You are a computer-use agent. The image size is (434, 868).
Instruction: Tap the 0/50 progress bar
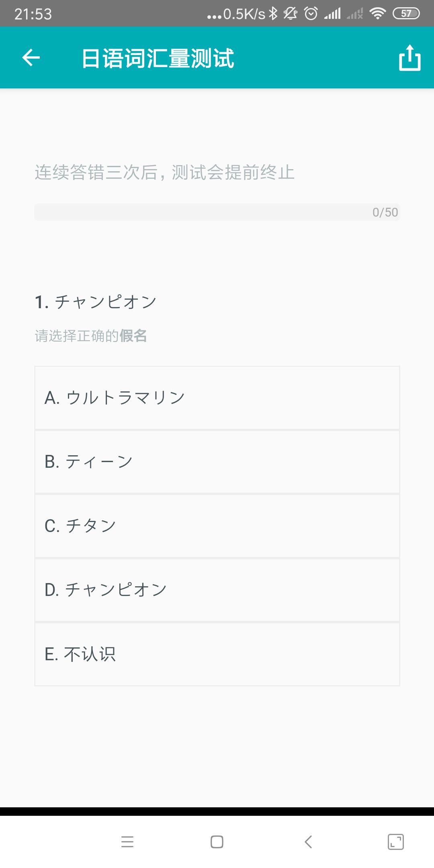(x=217, y=212)
